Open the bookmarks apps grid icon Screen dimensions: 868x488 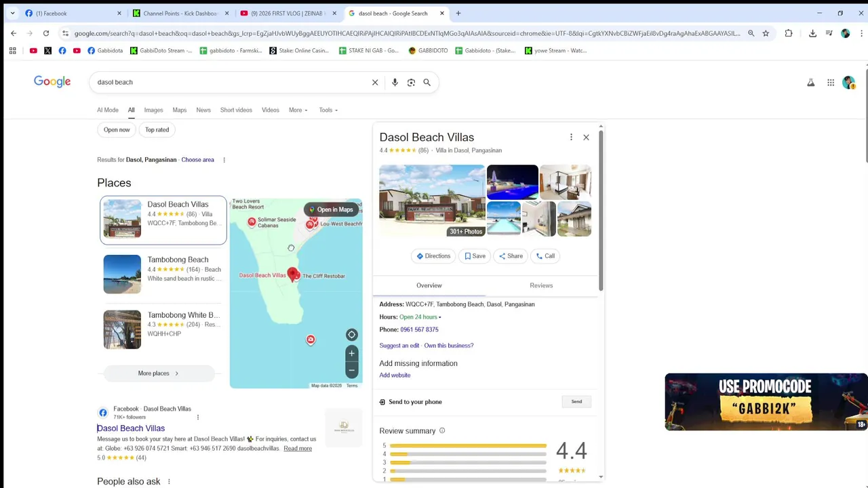point(12,50)
